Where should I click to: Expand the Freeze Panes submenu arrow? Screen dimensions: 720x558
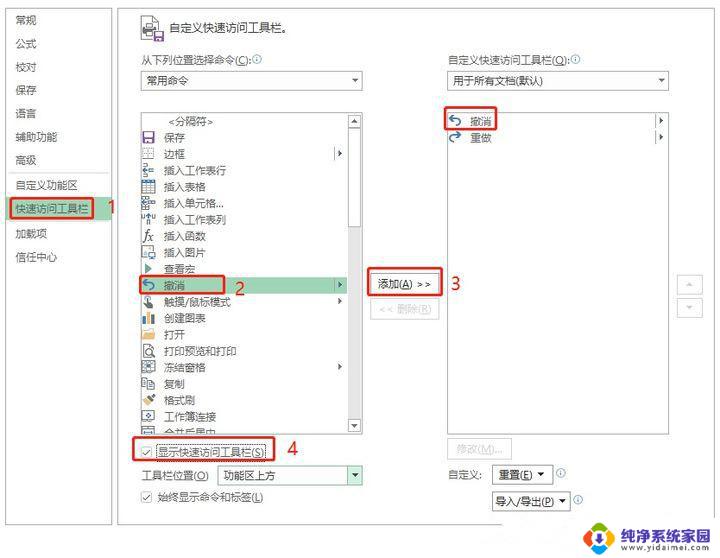[340, 366]
